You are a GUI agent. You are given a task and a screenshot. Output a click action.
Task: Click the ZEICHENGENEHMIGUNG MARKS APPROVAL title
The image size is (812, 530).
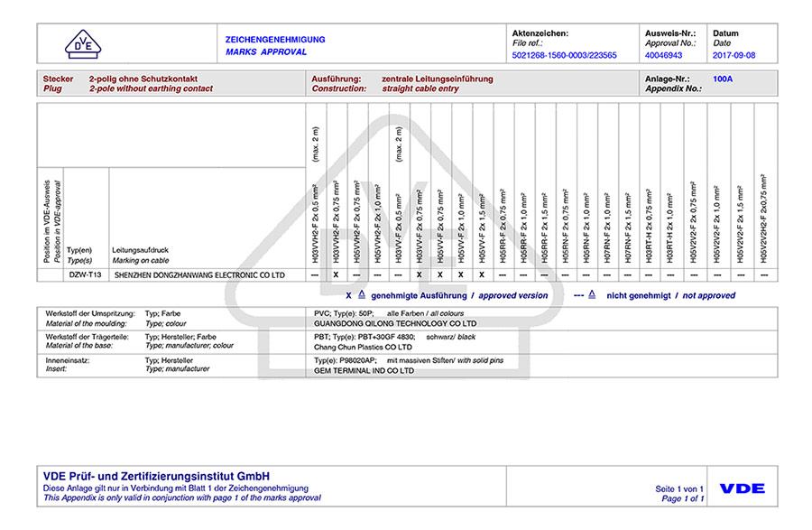point(275,45)
